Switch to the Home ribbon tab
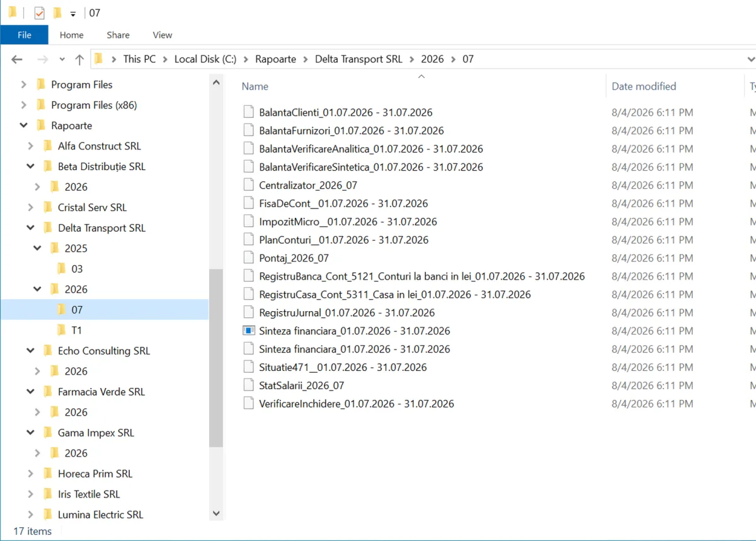 coord(72,35)
